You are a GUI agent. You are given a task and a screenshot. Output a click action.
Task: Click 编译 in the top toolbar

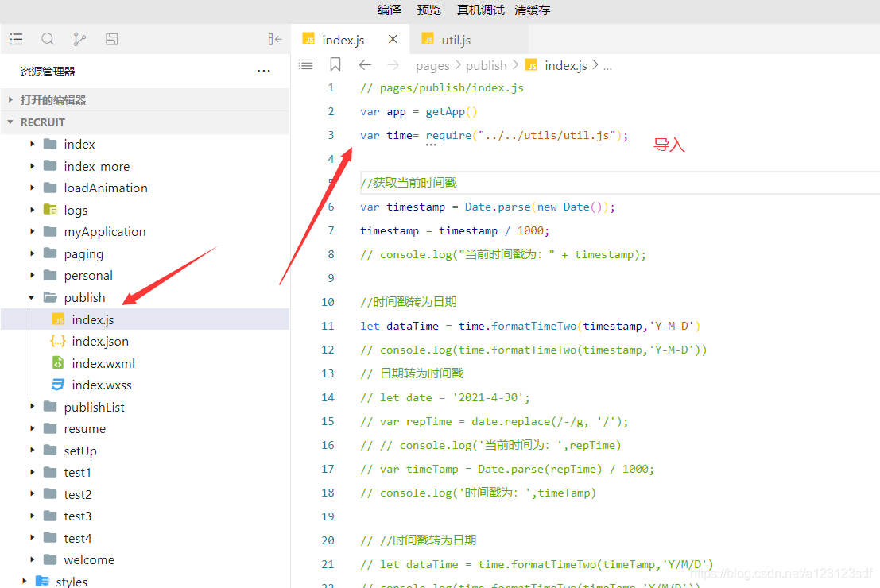390,10
